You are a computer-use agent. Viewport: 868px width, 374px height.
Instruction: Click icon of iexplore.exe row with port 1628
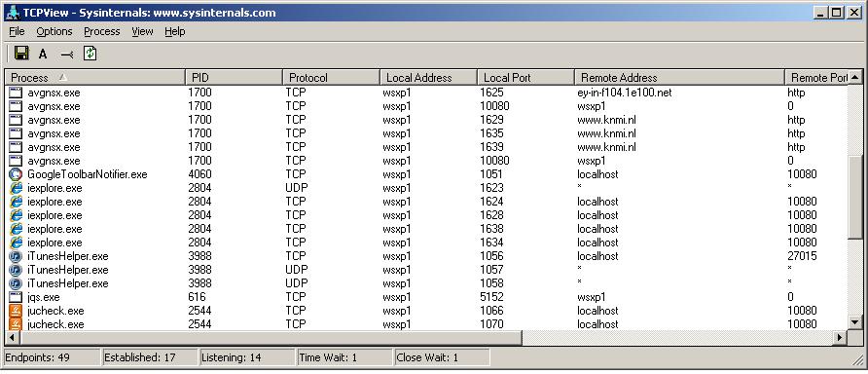tap(16, 215)
